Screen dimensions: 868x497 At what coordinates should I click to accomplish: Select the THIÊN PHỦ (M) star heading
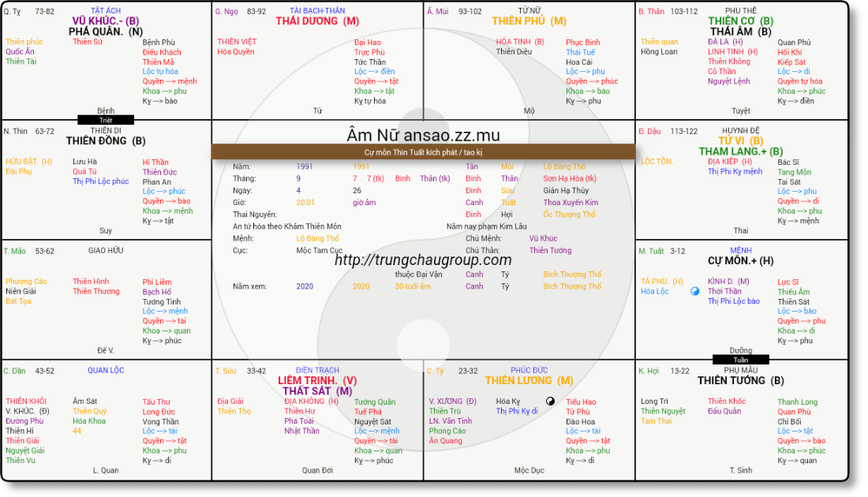coord(529,21)
